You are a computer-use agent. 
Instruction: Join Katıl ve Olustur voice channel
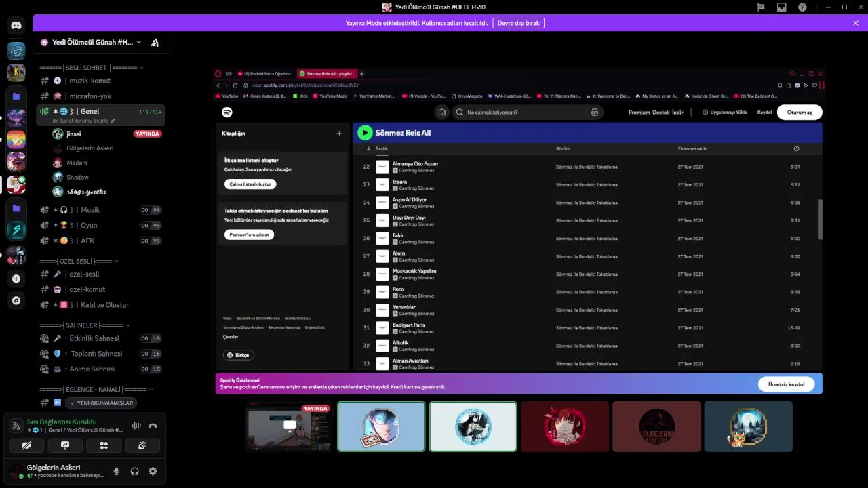[x=100, y=305]
